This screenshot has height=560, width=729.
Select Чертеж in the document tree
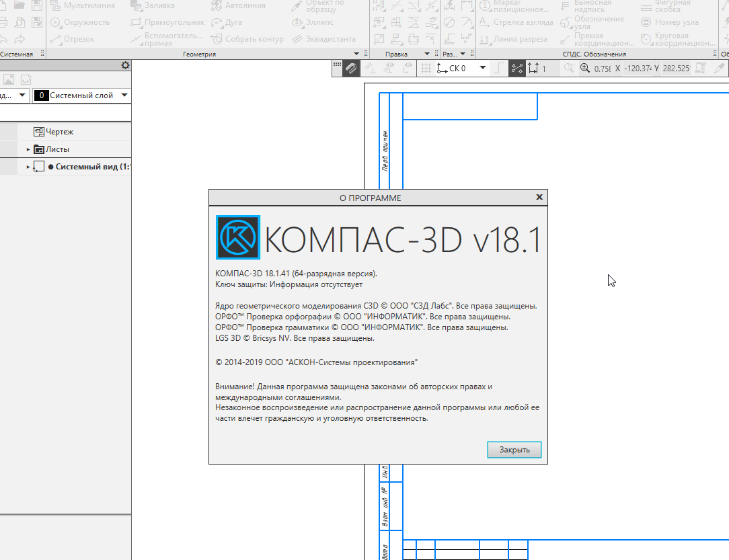pos(59,132)
